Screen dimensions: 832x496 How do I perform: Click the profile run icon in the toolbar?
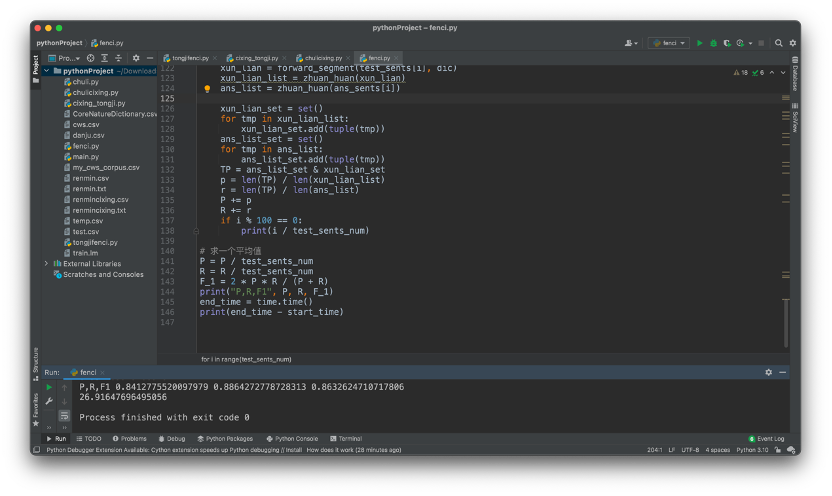740,43
